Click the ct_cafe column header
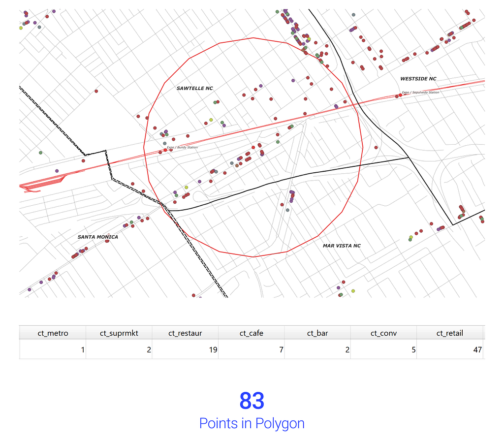 coord(252,333)
